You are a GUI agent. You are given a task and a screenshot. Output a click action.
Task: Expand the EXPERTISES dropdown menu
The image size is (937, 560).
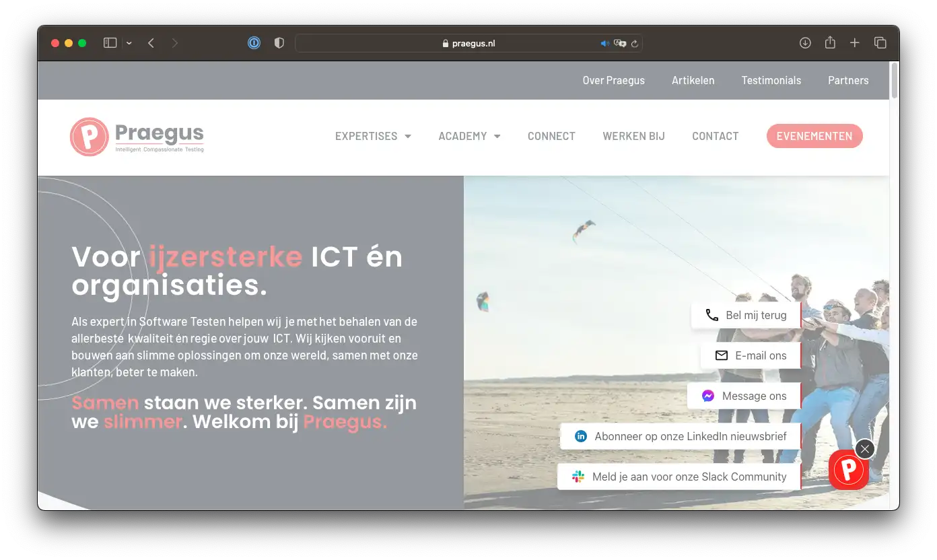373,136
